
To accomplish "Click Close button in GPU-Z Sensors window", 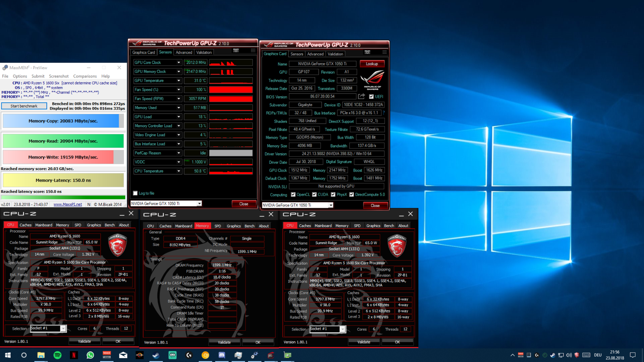I will tap(244, 204).
